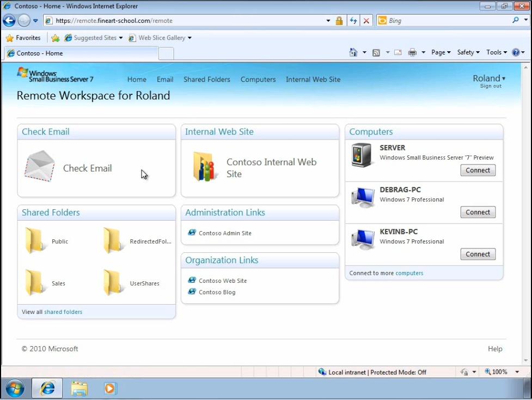Click the Refresh icon beside the address bar

(x=353, y=21)
